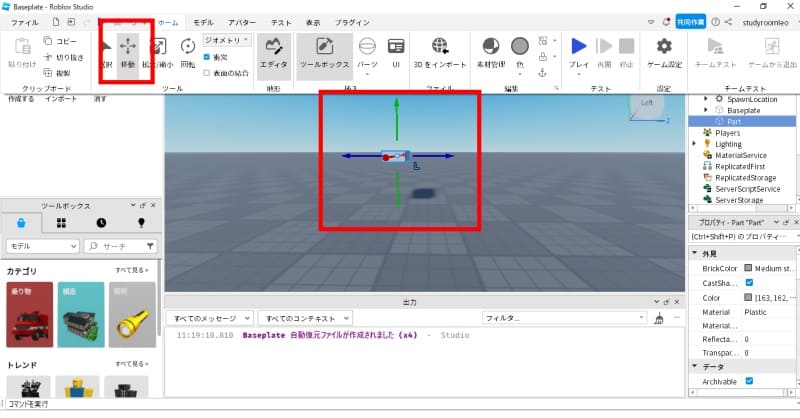
Task: Click the anchor icon in edit group
Action: 542,73
